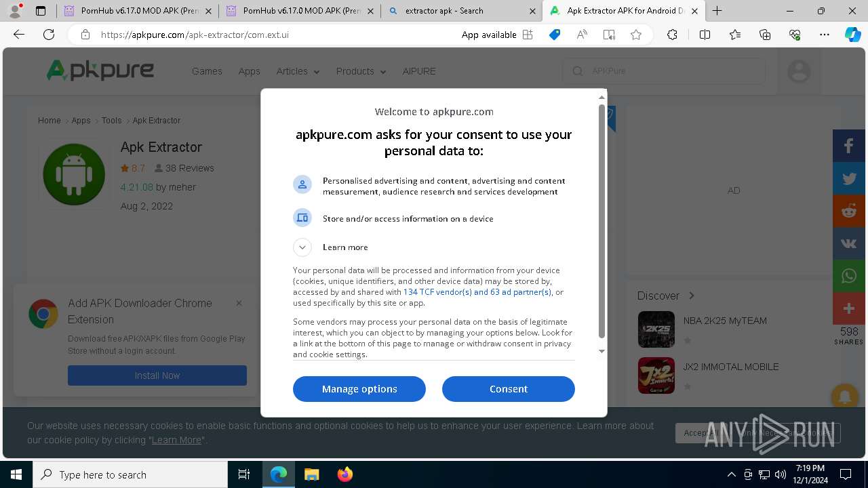
Task: Share page on WhatsApp
Action: (849, 276)
